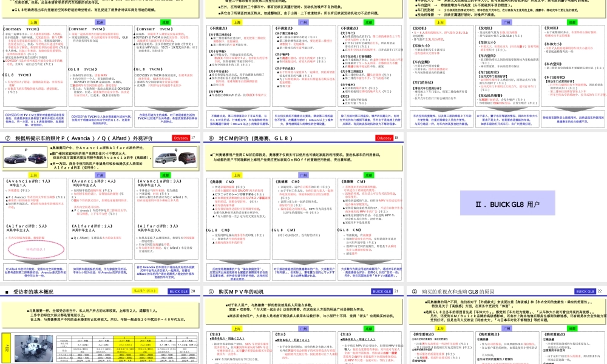Select slide 22 '购买的重视点和选购GL8的原因'
607x364 pixels.
pos(507,325)
